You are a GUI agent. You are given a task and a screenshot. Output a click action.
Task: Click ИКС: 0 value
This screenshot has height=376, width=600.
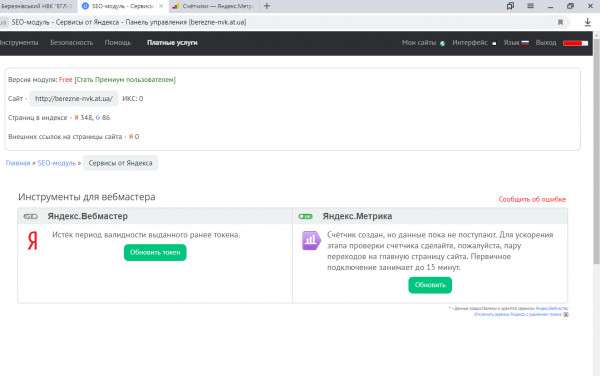pos(132,99)
